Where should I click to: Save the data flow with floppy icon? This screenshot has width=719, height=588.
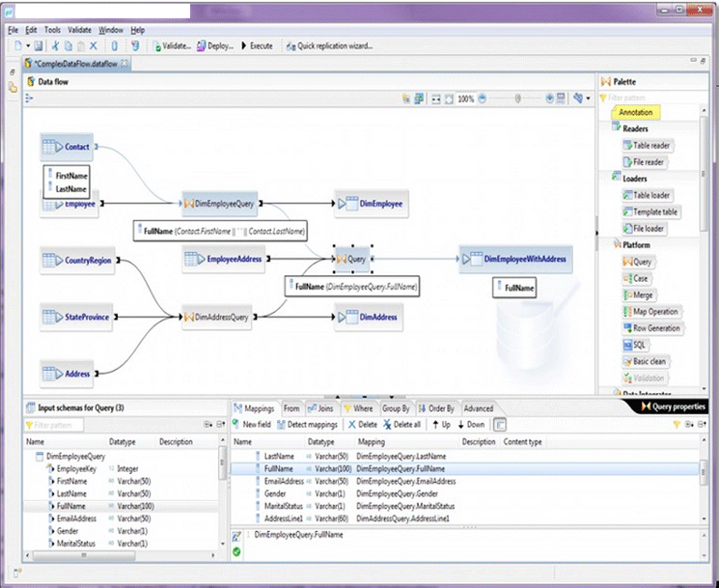pyautogui.click(x=39, y=46)
